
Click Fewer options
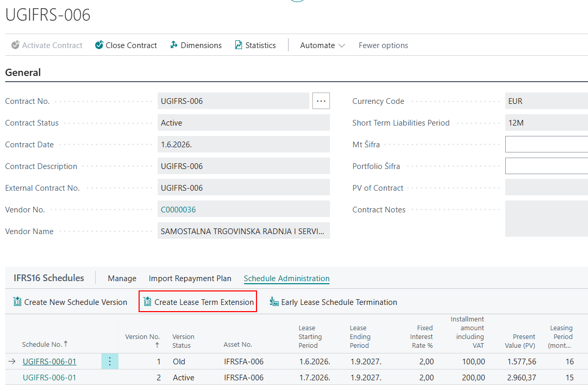click(x=383, y=45)
